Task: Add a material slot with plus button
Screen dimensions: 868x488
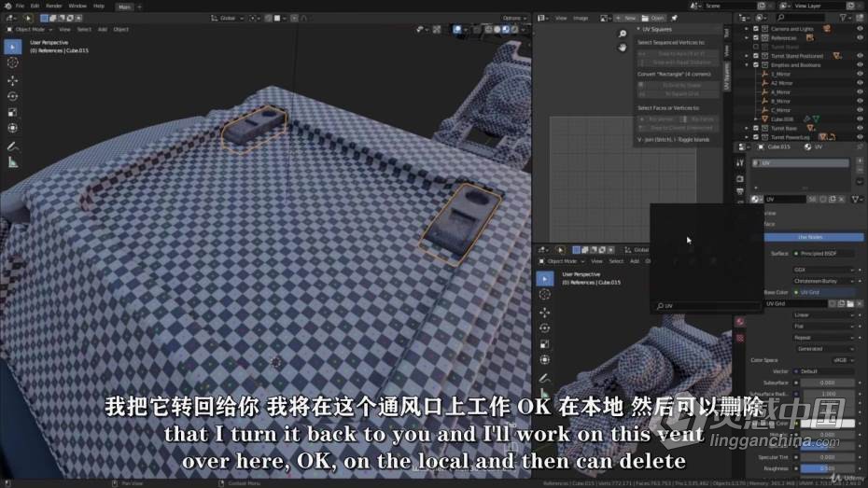Action: (860, 161)
